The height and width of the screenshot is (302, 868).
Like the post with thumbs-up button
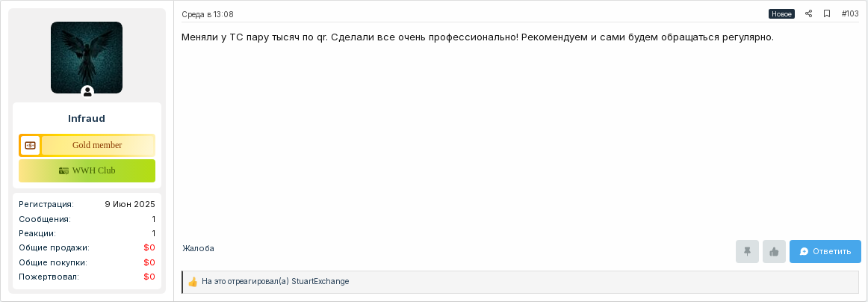pos(774,252)
